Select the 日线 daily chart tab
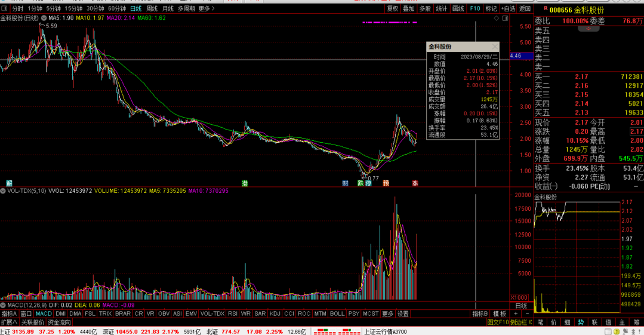 (x=136, y=8)
